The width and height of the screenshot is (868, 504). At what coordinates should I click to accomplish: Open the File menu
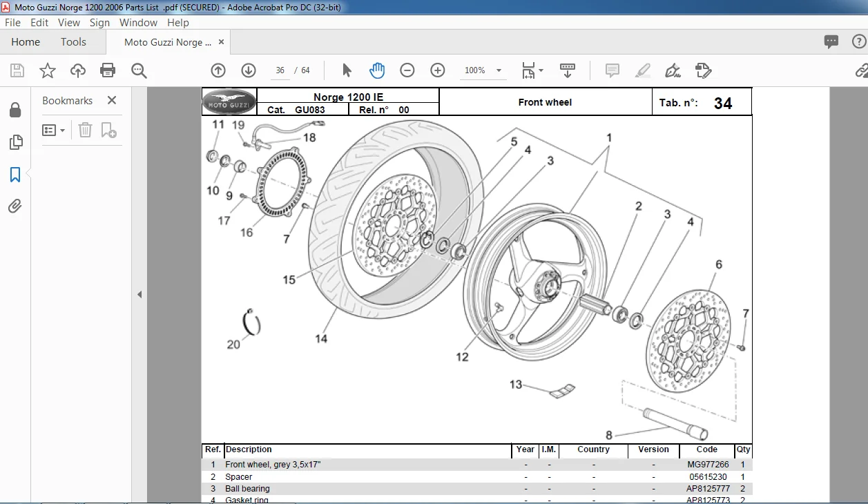[x=12, y=22]
